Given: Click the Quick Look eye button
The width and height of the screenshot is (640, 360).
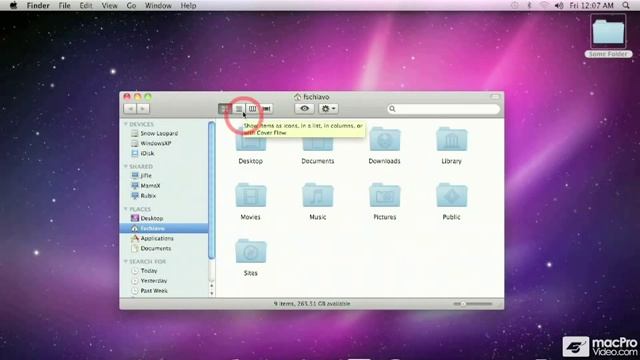Looking at the screenshot, I should click(x=304, y=109).
